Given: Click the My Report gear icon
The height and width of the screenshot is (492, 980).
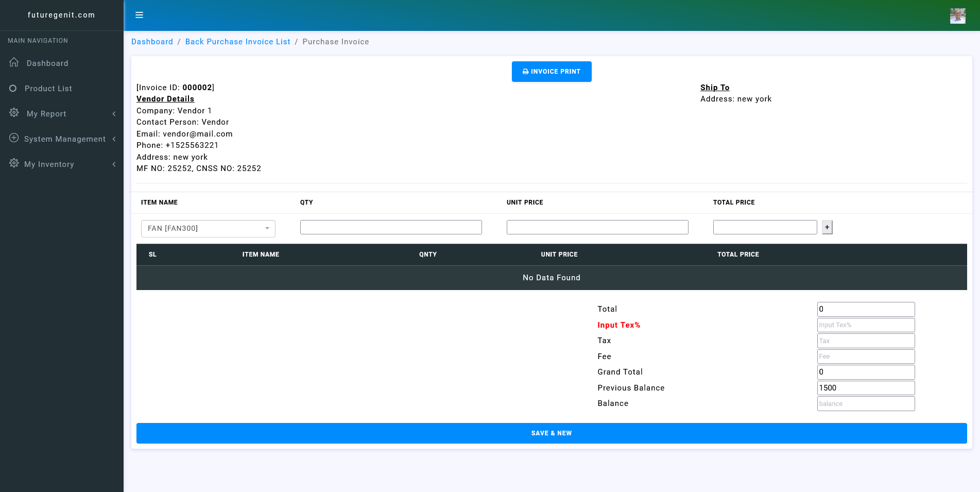Looking at the screenshot, I should [x=14, y=113].
